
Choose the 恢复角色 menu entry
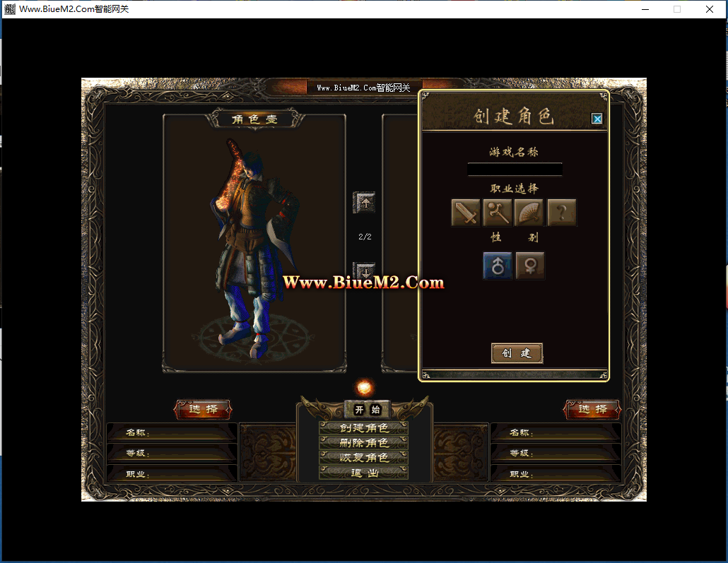364,458
